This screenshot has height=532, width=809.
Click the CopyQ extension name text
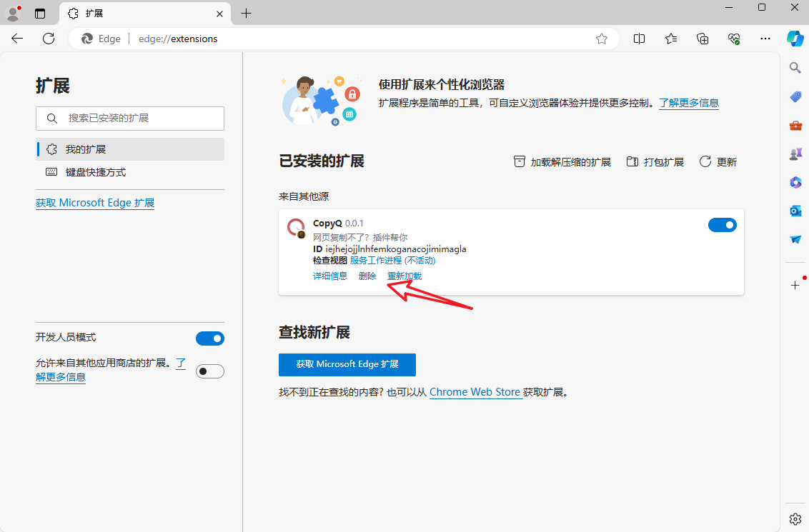327,224
